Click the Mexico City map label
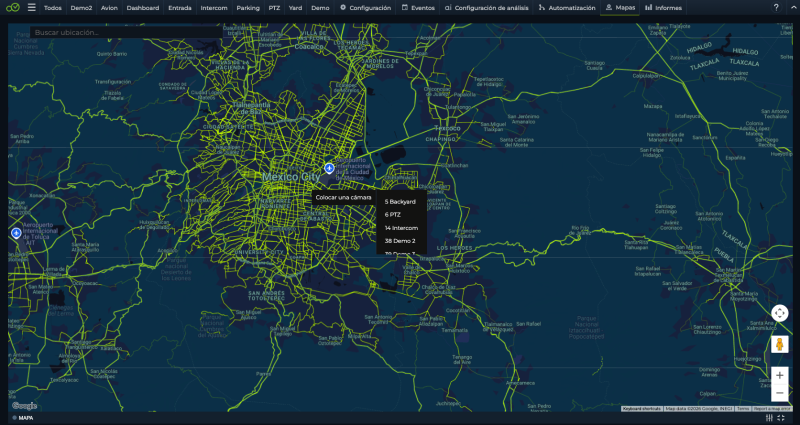 point(291,177)
